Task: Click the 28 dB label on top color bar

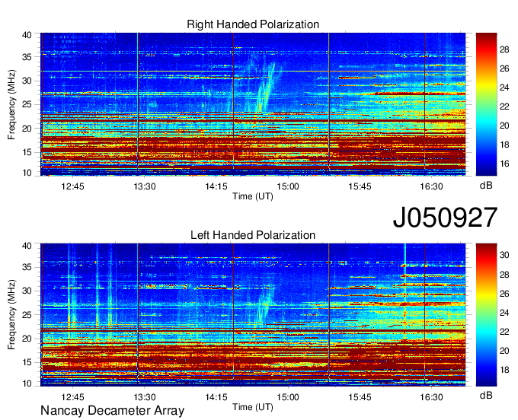Action: click(504, 49)
